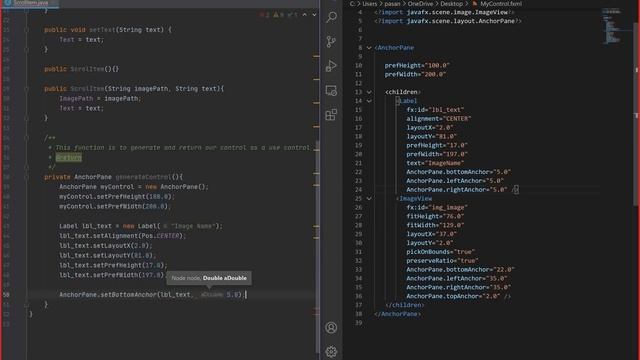Click AnchorPane.topAnchor="2.0" on line 36
Image resolution: width=640 pixels, height=360 pixels.
pyautogui.click(x=453, y=296)
